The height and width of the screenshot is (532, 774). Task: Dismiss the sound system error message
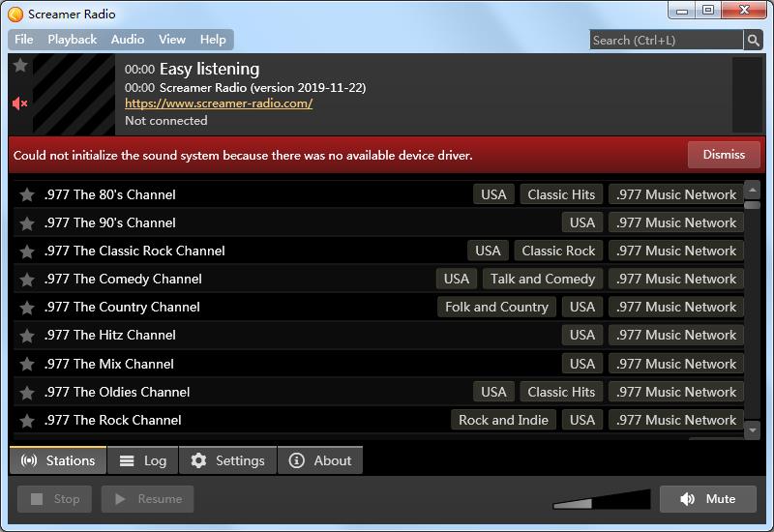coord(723,155)
